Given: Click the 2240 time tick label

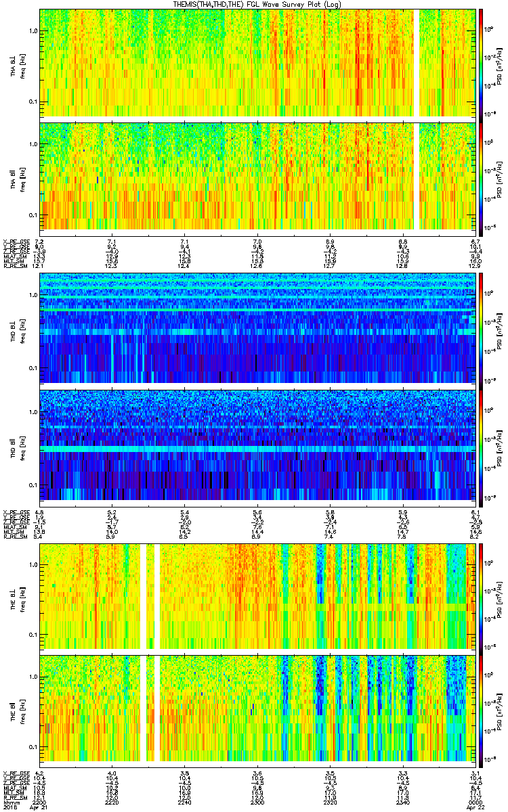Looking at the screenshot, I should [x=185, y=802].
